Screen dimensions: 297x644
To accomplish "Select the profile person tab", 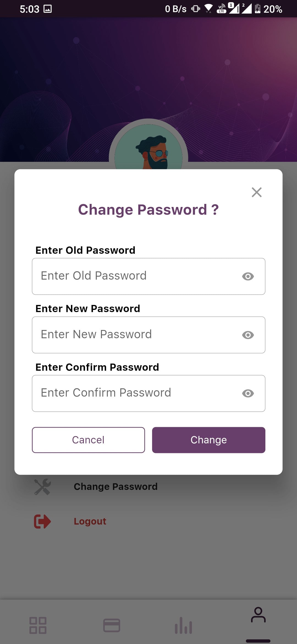I will point(258,615).
